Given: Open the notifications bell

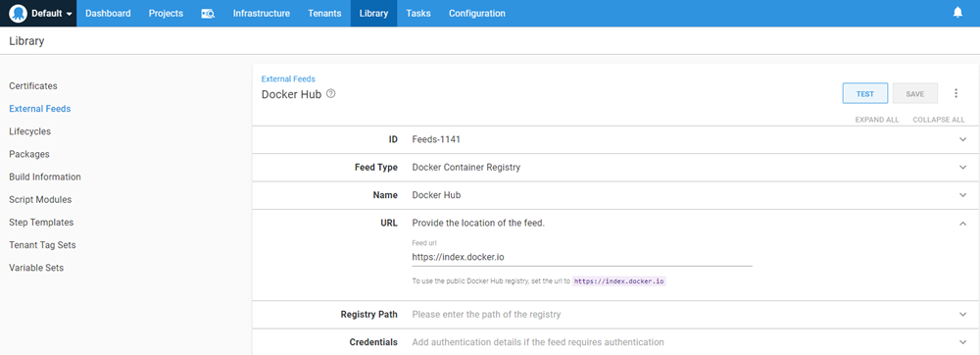Looking at the screenshot, I should [957, 13].
